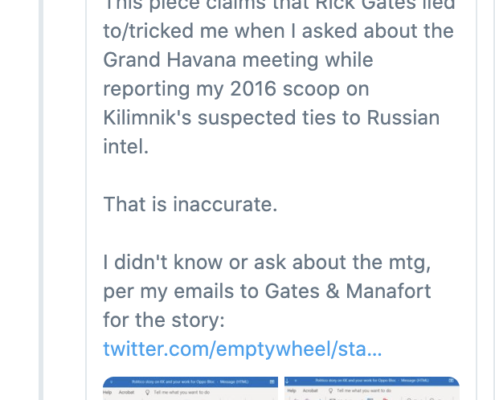Click 'Kilimnik's suspected ties to Russian' line

point(271,118)
